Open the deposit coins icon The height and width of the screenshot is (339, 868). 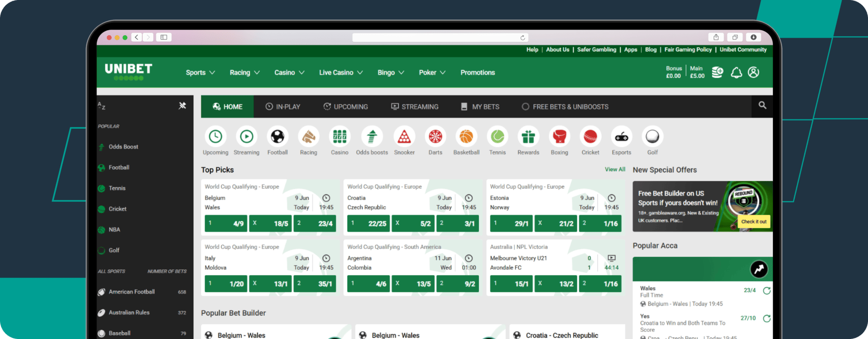pyautogui.click(x=718, y=72)
